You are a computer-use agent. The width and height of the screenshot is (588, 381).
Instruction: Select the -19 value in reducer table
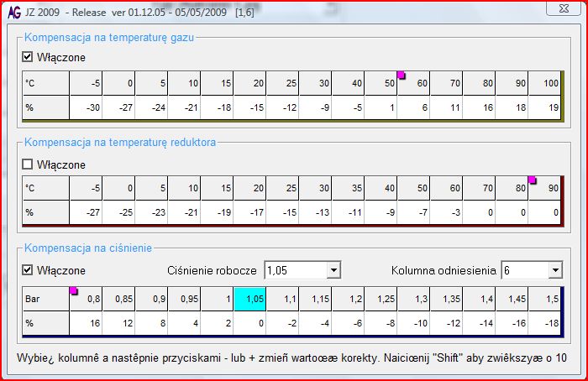pyautogui.click(x=217, y=212)
